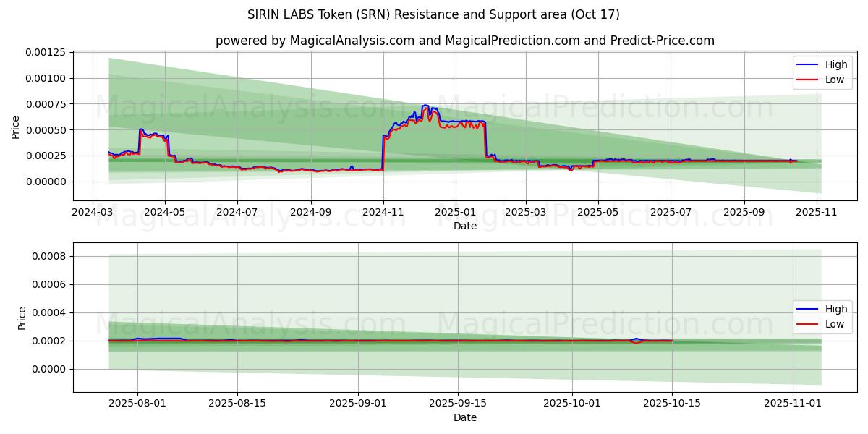The image size is (868, 434).
Task: Click the 2024-05 tick label on top chart
Action: [165, 213]
